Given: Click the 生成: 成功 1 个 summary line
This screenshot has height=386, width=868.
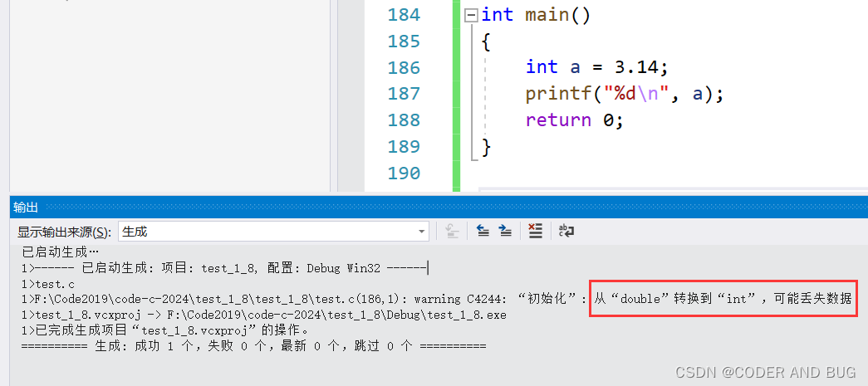Looking at the screenshot, I should click(253, 346).
